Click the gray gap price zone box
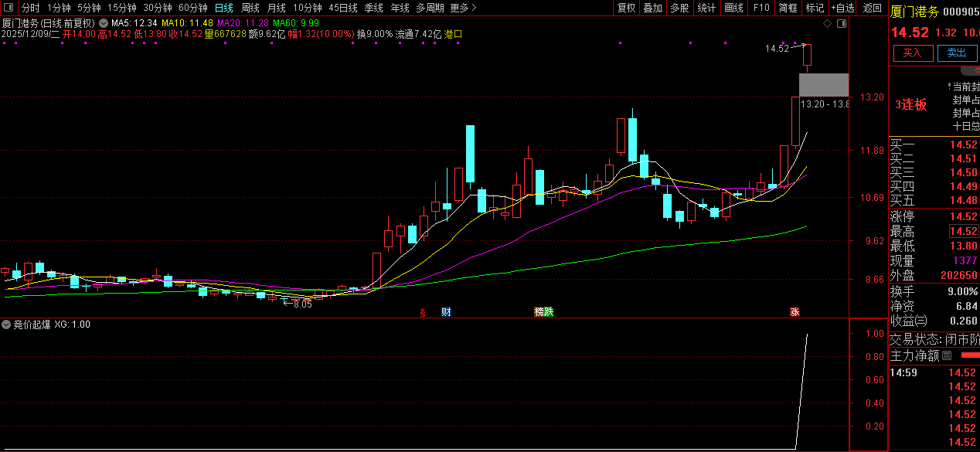 click(823, 84)
